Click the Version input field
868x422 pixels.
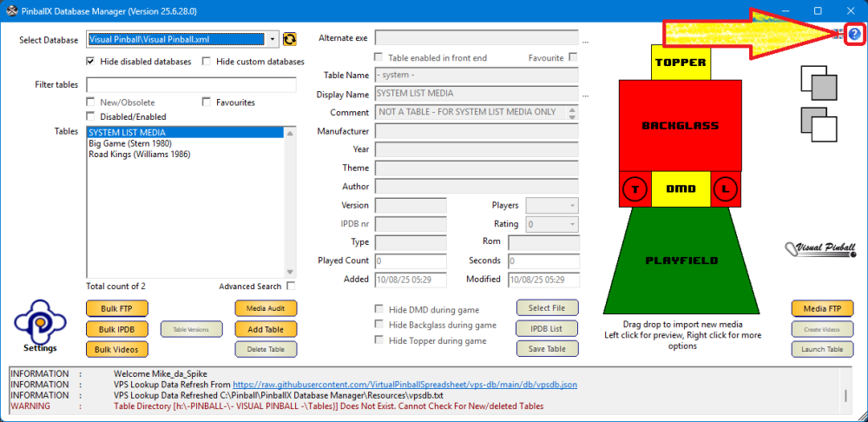(x=411, y=206)
